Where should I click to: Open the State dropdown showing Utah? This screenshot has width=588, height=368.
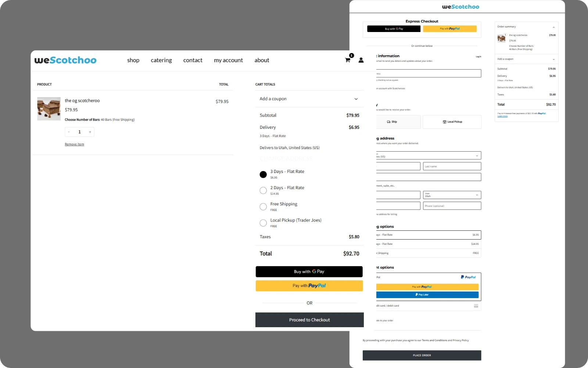[452, 195]
